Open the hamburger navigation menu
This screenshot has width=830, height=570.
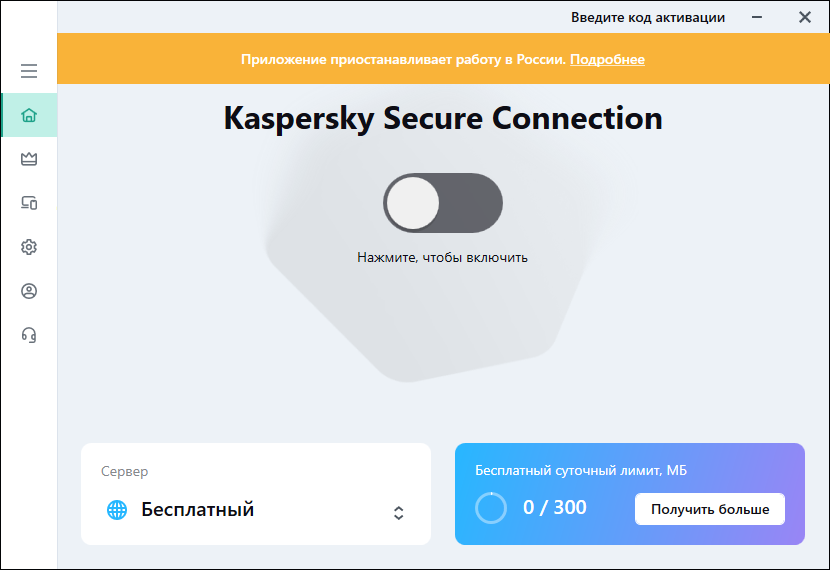click(29, 71)
